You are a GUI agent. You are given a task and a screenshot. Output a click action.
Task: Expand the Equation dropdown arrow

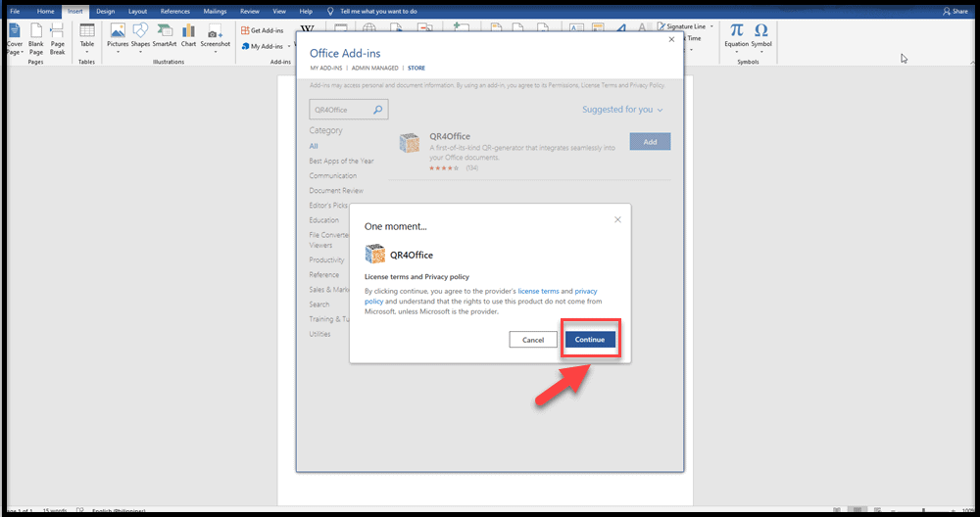point(736,53)
